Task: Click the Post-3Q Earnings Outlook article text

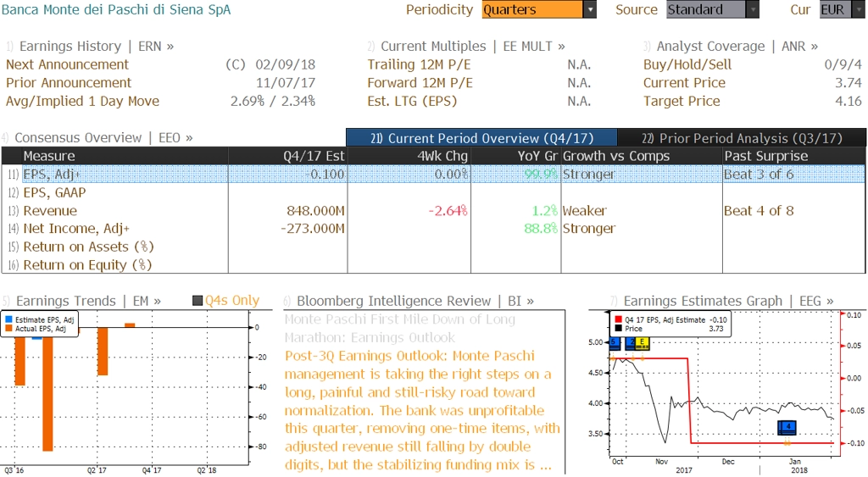Action: 422,410
